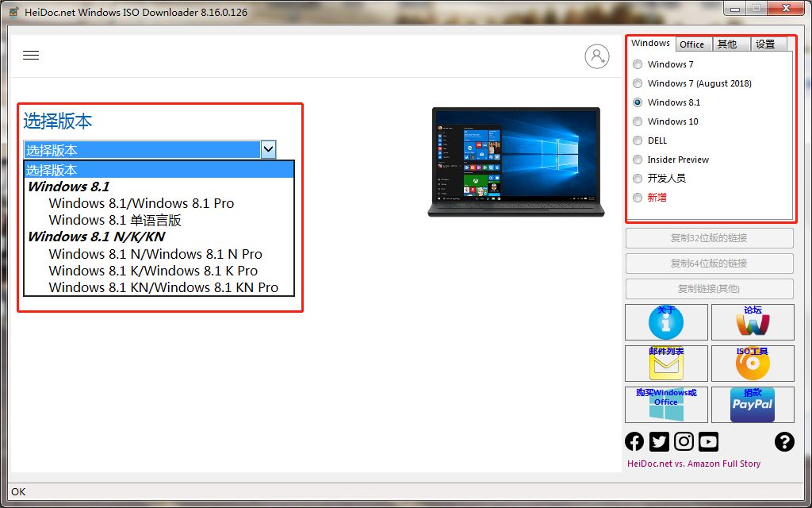The width and height of the screenshot is (812, 508).
Task: Open the 关于 info icon button
Action: pyautogui.click(x=666, y=322)
